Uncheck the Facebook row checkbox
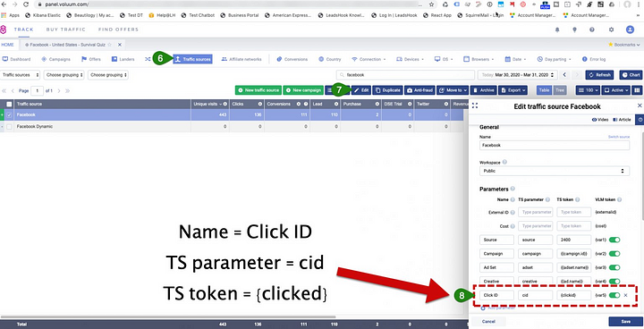The width and height of the screenshot is (644, 329). point(9,115)
